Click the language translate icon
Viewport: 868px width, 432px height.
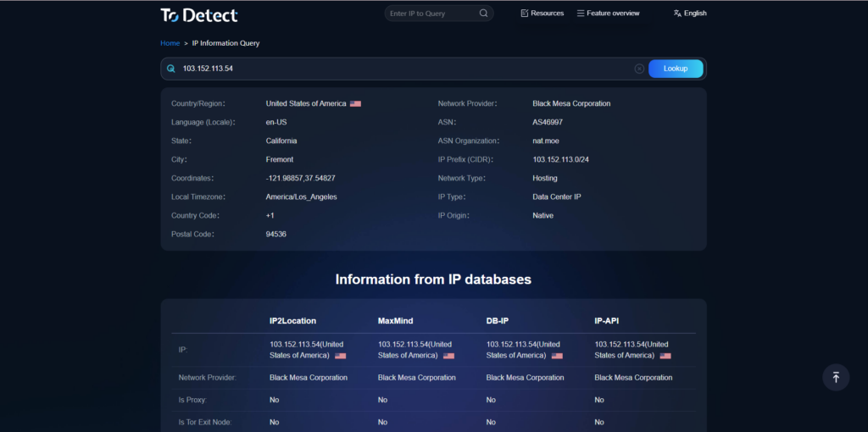tap(677, 14)
